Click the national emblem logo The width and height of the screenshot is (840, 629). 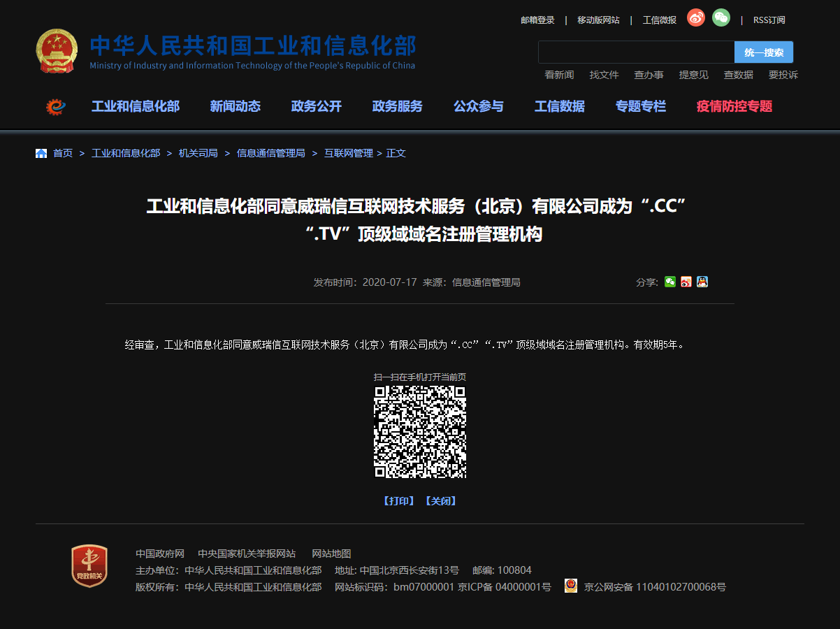pos(58,51)
